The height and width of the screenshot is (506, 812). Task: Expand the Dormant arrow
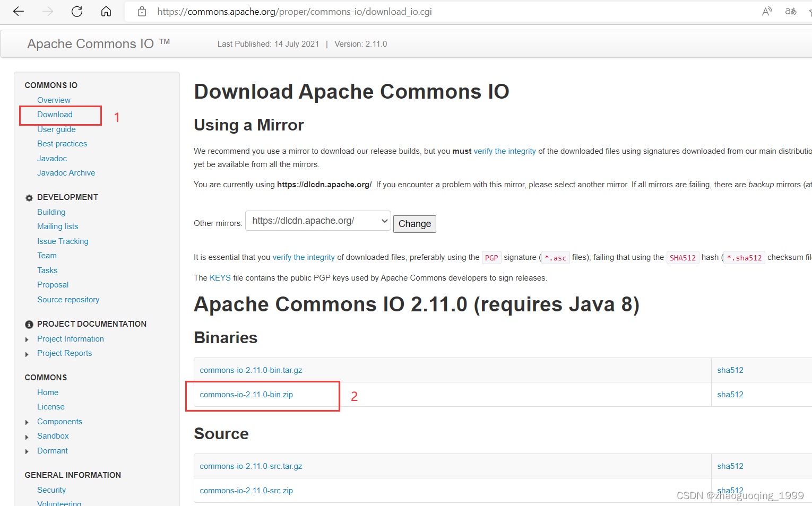[27, 451]
